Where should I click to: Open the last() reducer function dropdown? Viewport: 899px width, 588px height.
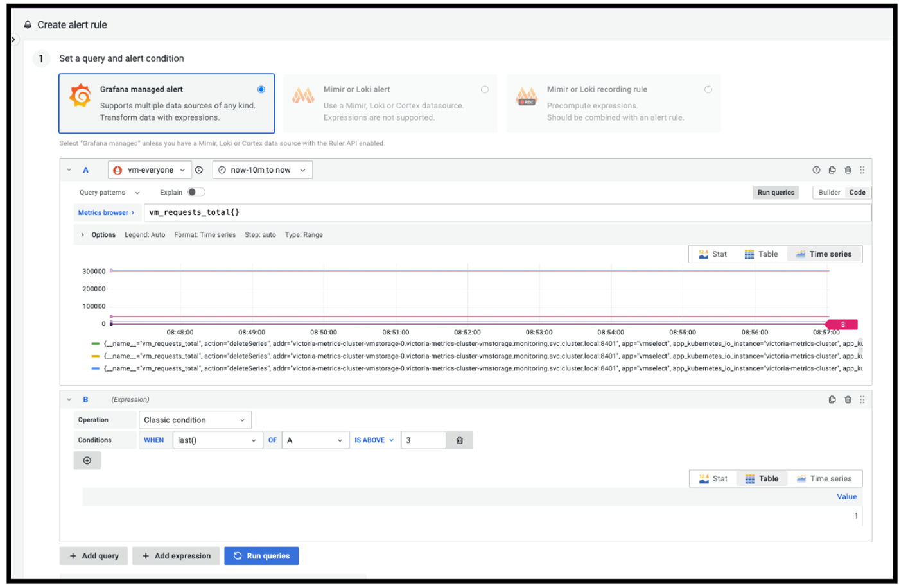pos(218,440)
